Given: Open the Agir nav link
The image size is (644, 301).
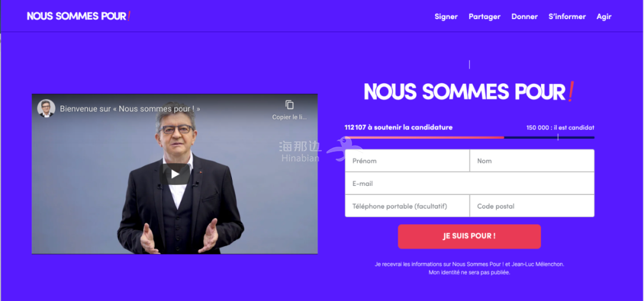Looking at the screenshot, I should pos(603,17).
